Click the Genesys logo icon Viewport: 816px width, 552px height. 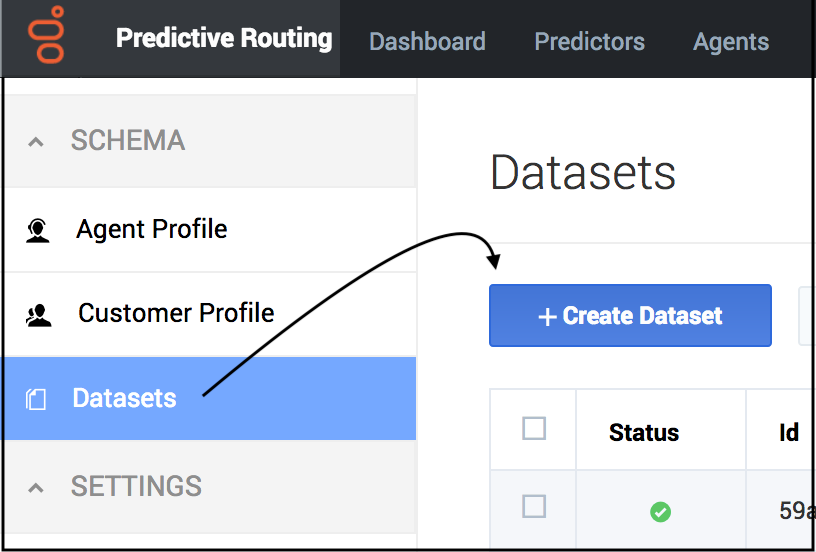click(45, 38)
